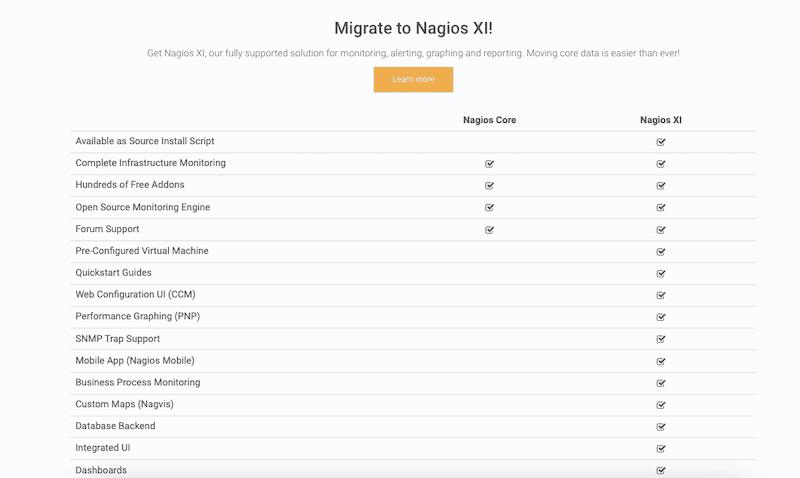Click Nagios Core check for Open Source Monitoring Engine
Image resolution: width=800 pixels, height=478 pixels.
tap(489, 208)
